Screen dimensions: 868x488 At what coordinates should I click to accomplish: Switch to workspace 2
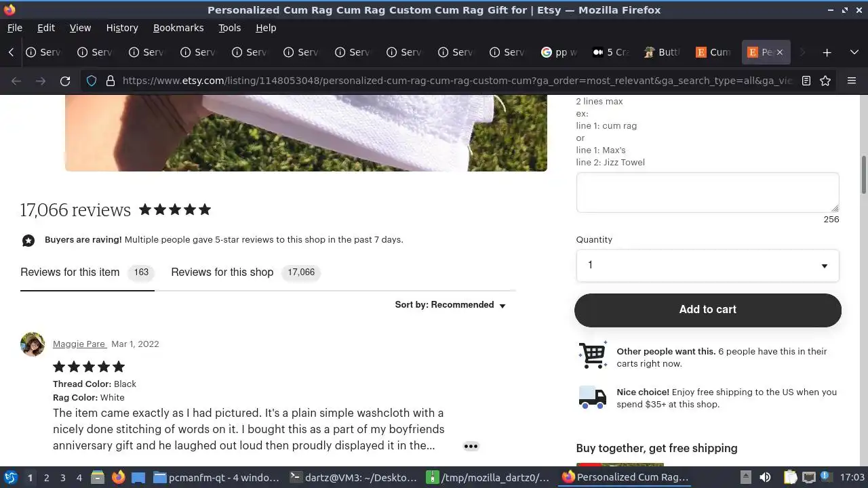(x=46, y=478)
